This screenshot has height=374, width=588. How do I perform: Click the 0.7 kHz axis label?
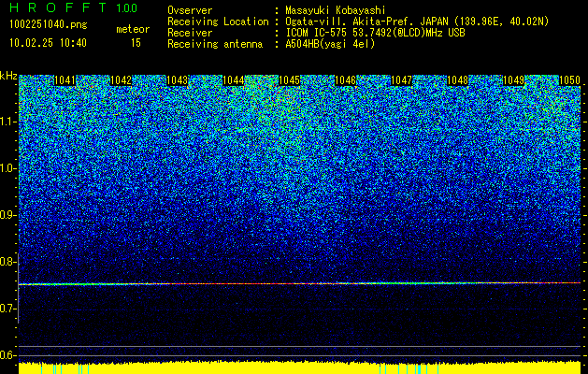coord(7,309)
